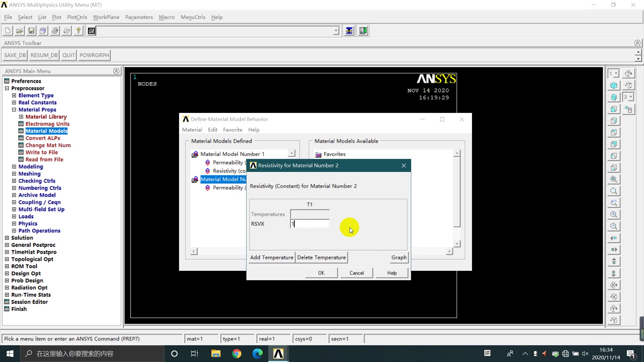Expand the Element Type tree node
This screenshot has width=644, height=362.
(14, 95)
